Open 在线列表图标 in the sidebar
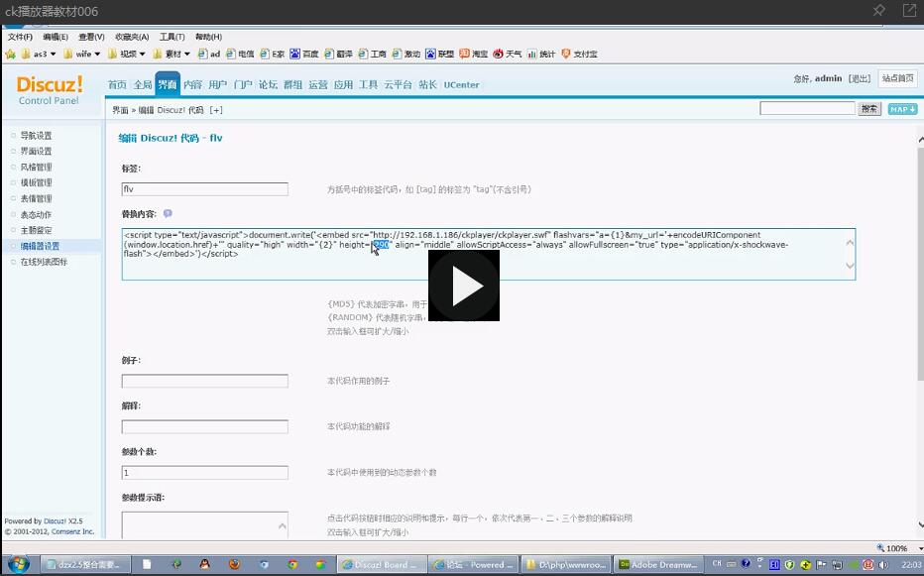924x576 pixels. (44, 262)
